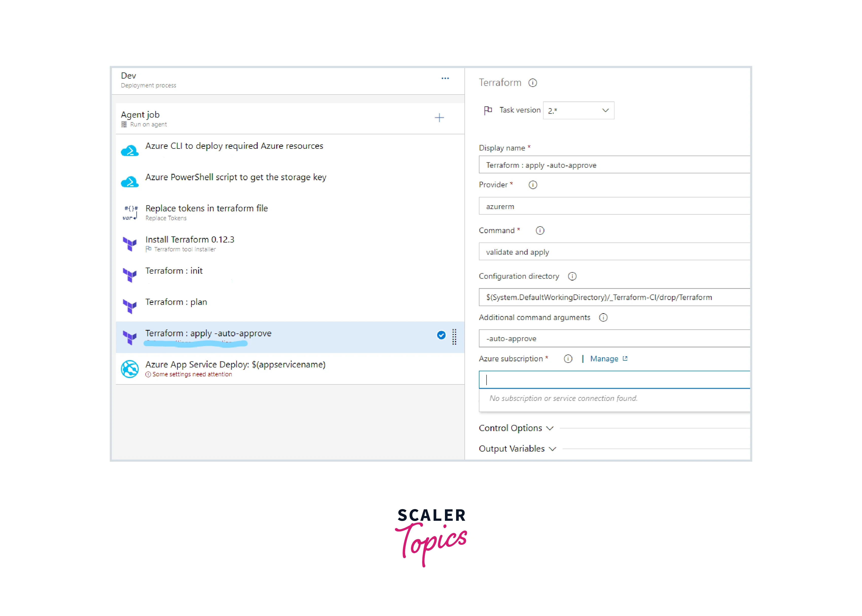Open the Task version dropdown

pyautogui.click(x=578, y=110)
